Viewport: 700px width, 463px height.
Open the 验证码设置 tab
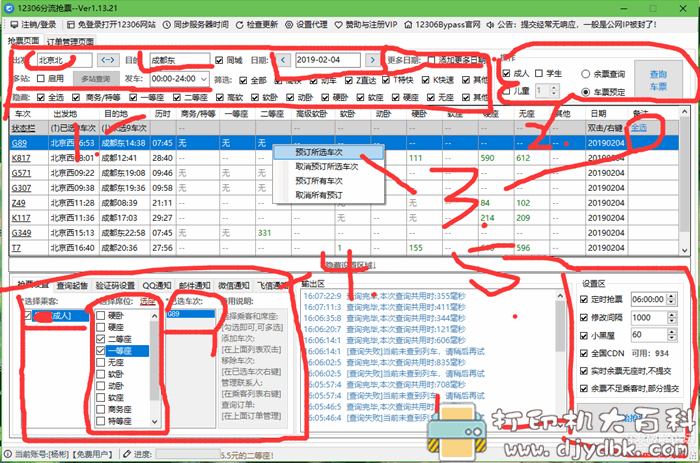point(115,285)
